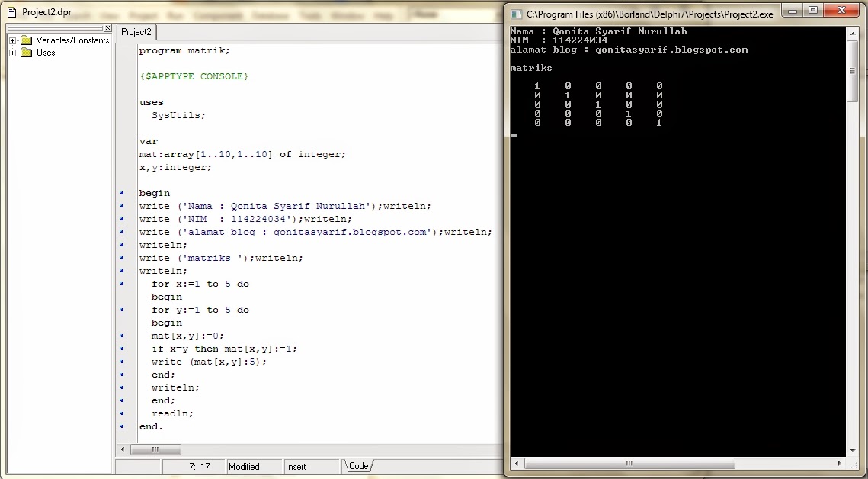Click the left arrow of the editor horizontal scrollbar

121,450
